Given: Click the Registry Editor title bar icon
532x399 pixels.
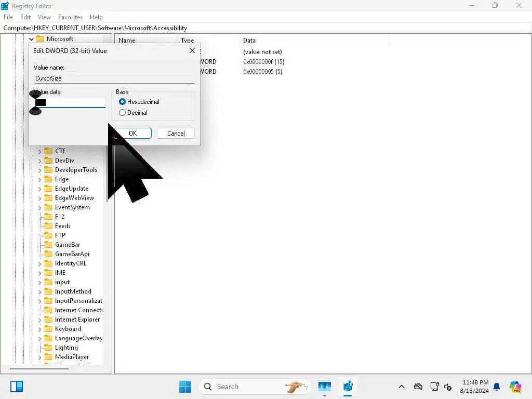Looking at the screenshot, I should pos(5,6).
